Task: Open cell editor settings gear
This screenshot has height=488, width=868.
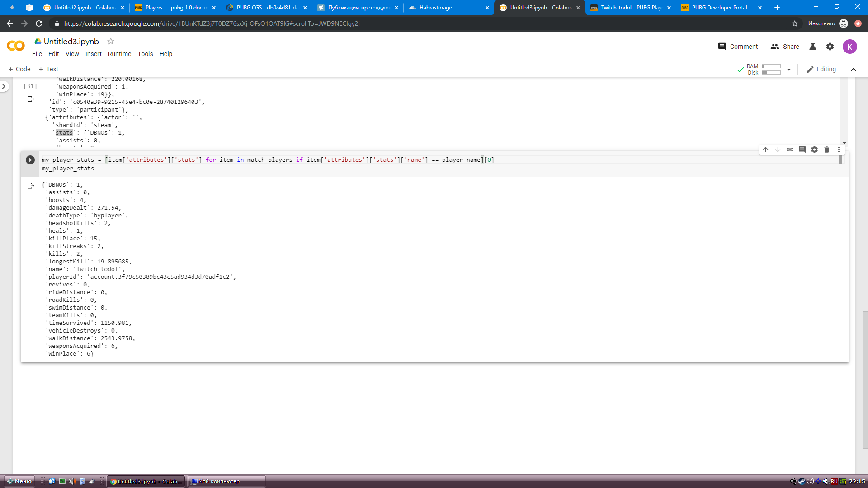Action: click(x=814, y=150)
